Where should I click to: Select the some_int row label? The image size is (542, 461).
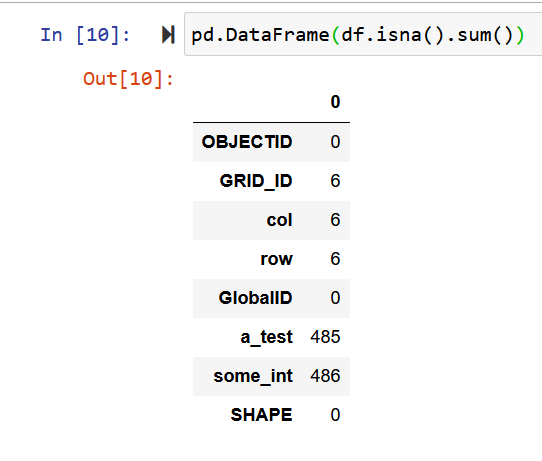point(253,376)
